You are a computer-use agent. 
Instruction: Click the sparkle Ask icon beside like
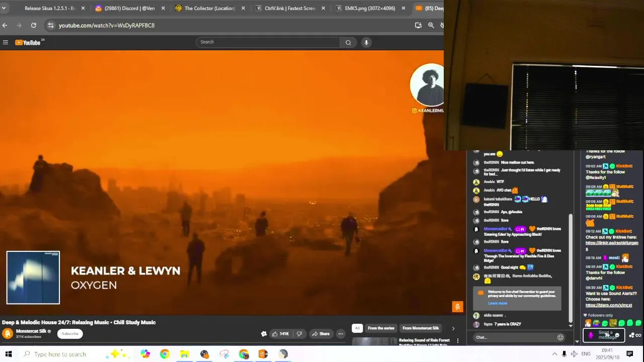pyautogui.click(x=264, y=334)
